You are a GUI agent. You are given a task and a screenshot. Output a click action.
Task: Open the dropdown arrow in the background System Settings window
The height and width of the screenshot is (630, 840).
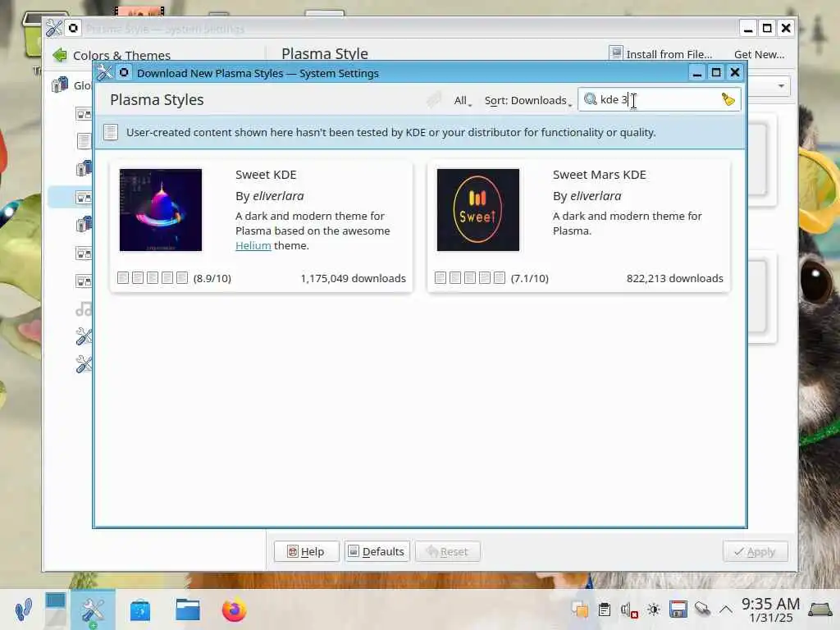[x=781, y=85]
